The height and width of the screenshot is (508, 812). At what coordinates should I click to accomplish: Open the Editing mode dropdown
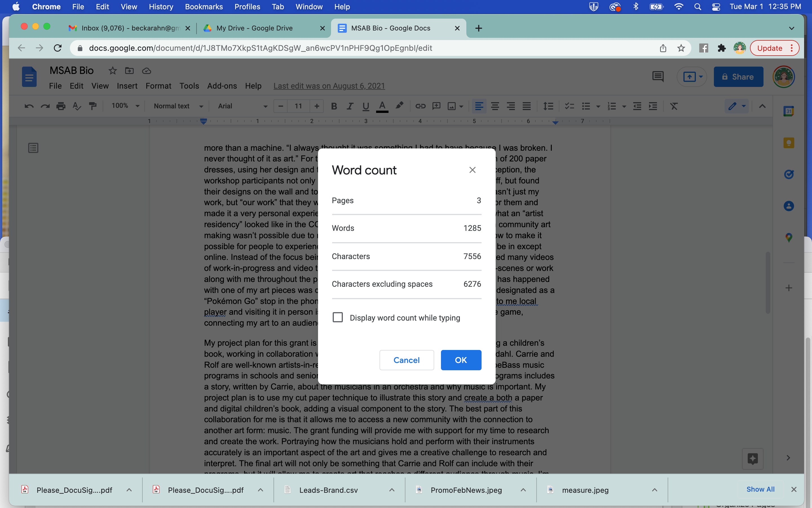tap(737, 106)
